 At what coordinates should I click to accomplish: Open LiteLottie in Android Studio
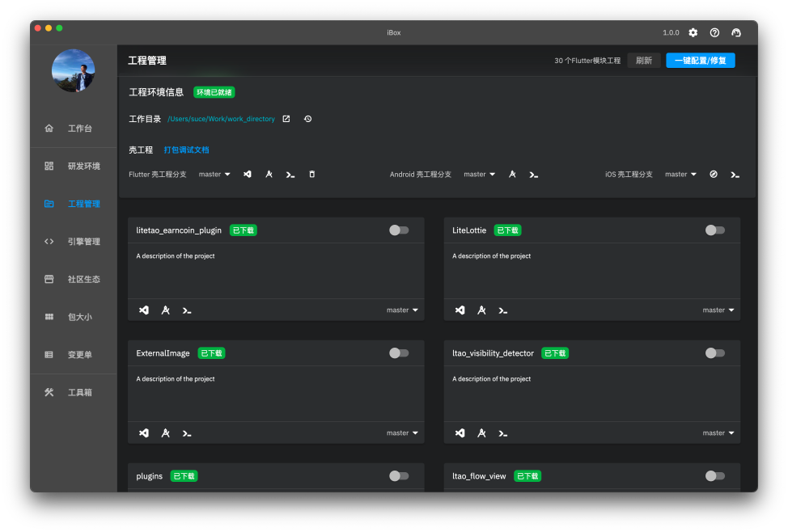click(x=481, y=310)
